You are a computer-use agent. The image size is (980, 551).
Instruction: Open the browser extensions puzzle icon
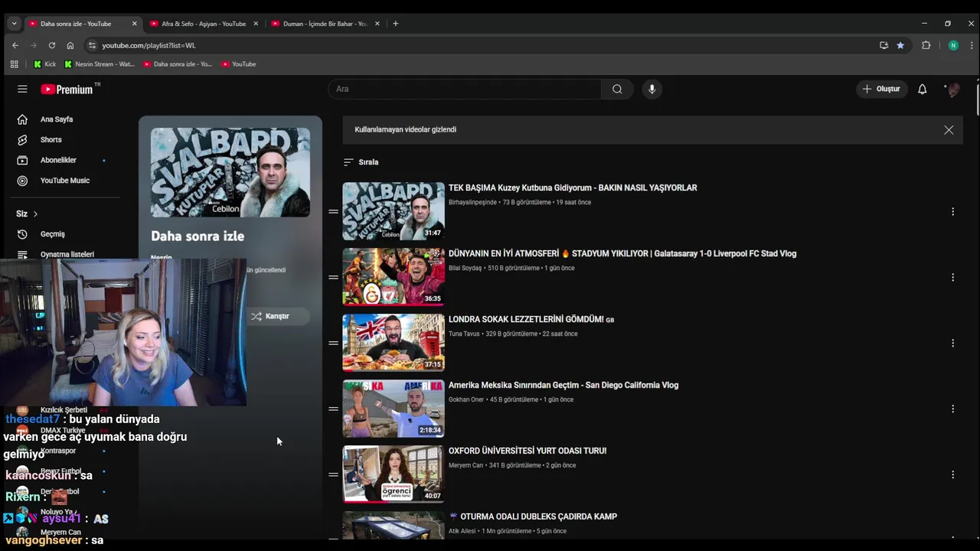tap(926, 45)
